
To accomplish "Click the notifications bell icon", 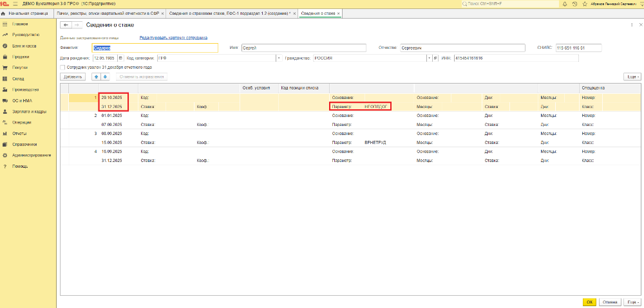I will tap(565, 3).
